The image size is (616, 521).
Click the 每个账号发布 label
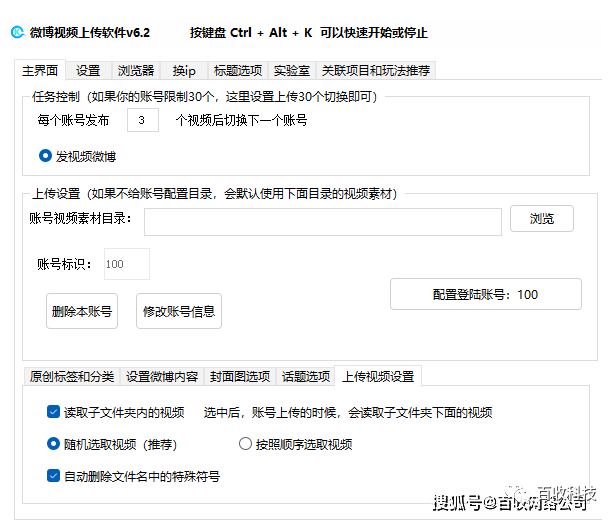(x=73, y=120)
